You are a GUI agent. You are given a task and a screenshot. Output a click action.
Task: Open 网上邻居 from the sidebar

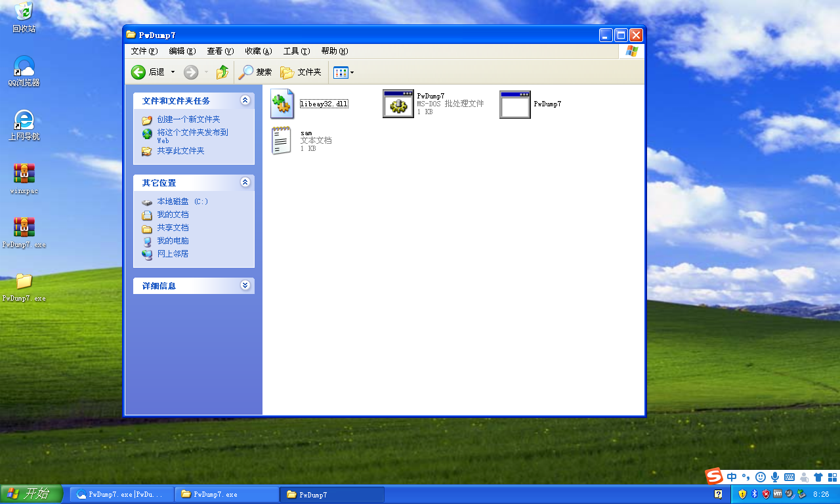[173, 254]
